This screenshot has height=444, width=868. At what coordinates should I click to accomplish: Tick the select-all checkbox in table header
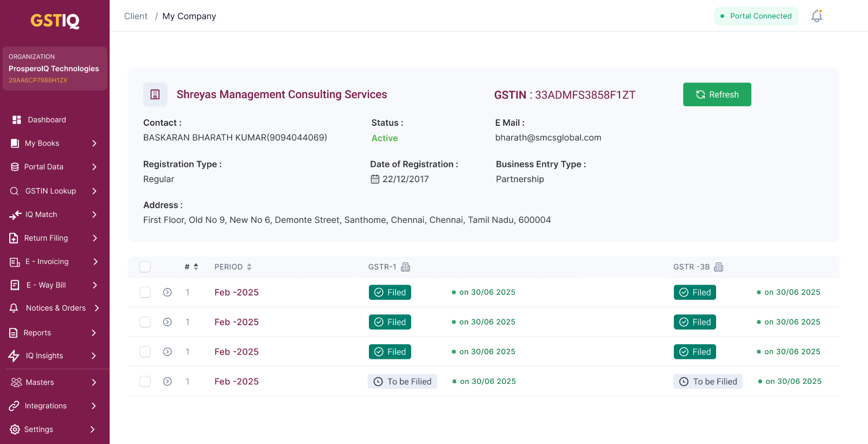click(x=145, y=267)
